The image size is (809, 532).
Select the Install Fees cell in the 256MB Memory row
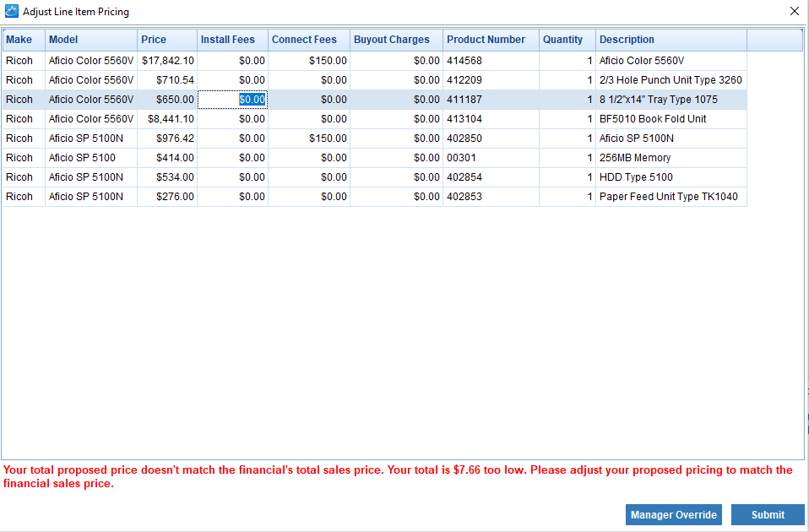coord(233,158)
